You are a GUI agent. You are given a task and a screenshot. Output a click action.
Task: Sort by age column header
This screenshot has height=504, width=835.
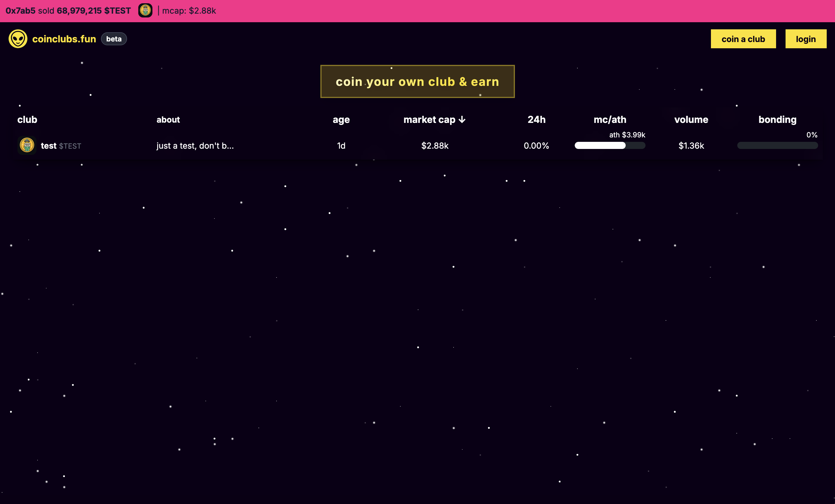click(x=341, y=120)
